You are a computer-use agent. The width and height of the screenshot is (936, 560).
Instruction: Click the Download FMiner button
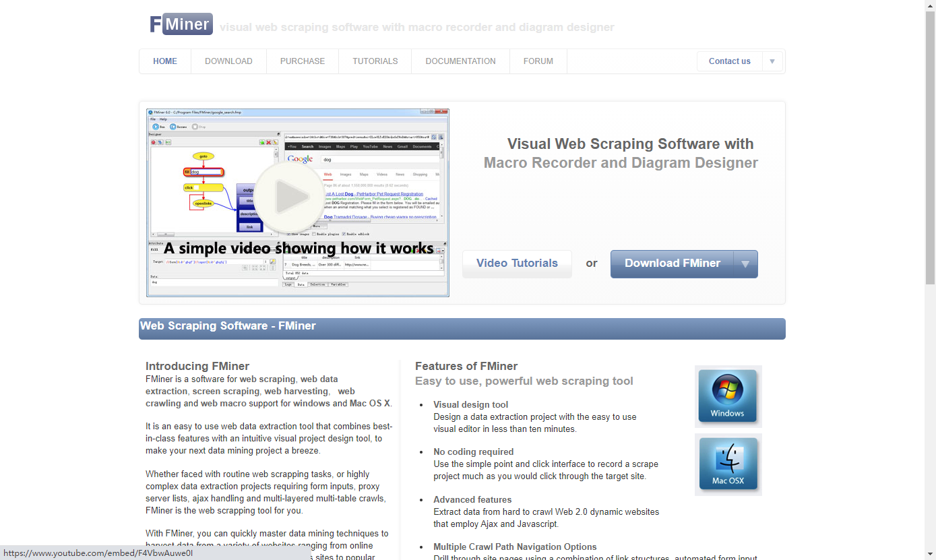(x=673, y=263)
